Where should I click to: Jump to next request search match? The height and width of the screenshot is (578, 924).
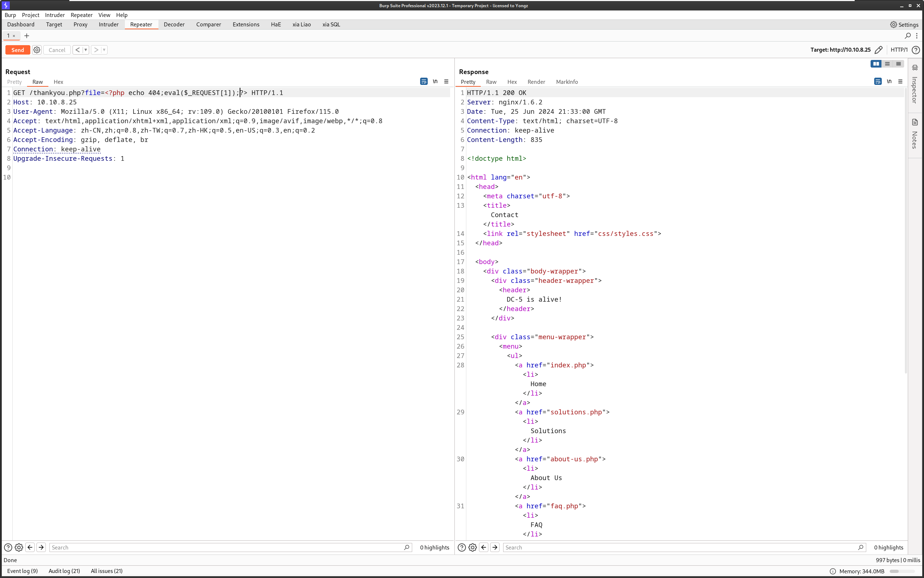[41, 547]
